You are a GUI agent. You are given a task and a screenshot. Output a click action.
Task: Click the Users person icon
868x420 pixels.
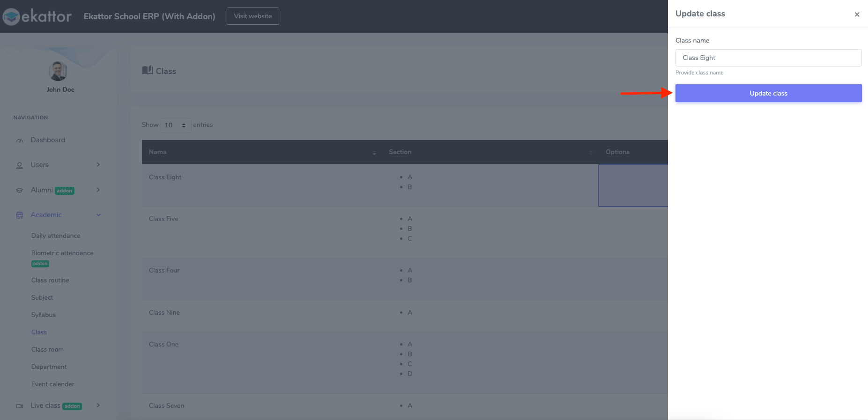(x=20, y=165)
